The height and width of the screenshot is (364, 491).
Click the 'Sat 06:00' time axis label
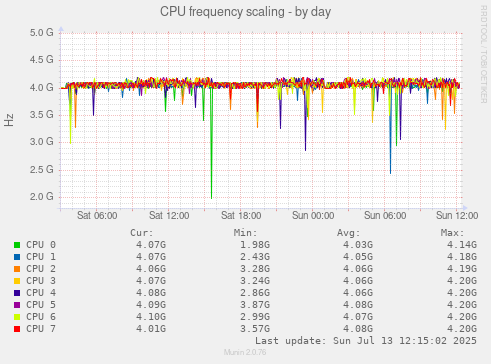tap(97, 216)
